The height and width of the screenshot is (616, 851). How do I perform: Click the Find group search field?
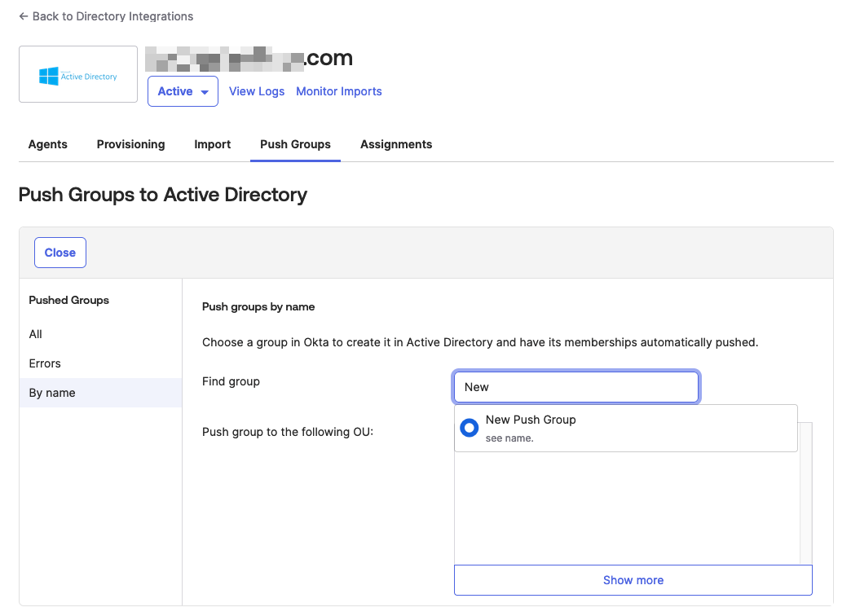[x=575, y=387]
